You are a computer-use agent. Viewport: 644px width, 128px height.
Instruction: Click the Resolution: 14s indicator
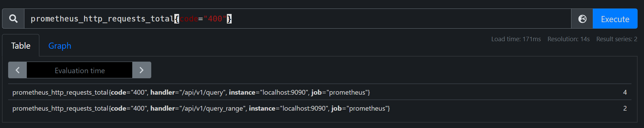click(x=568, y=39)
